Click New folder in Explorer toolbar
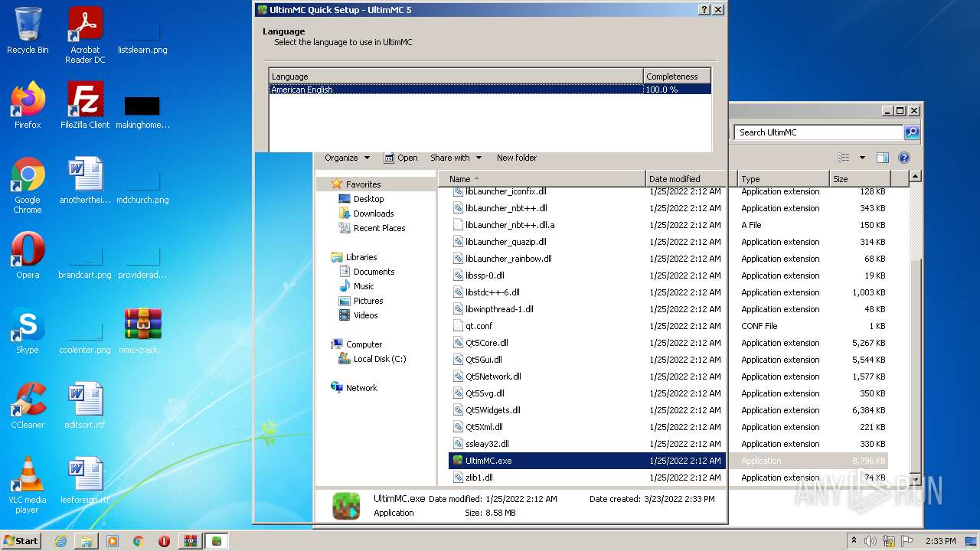The image size is (980, 551). tap(517, 158)
